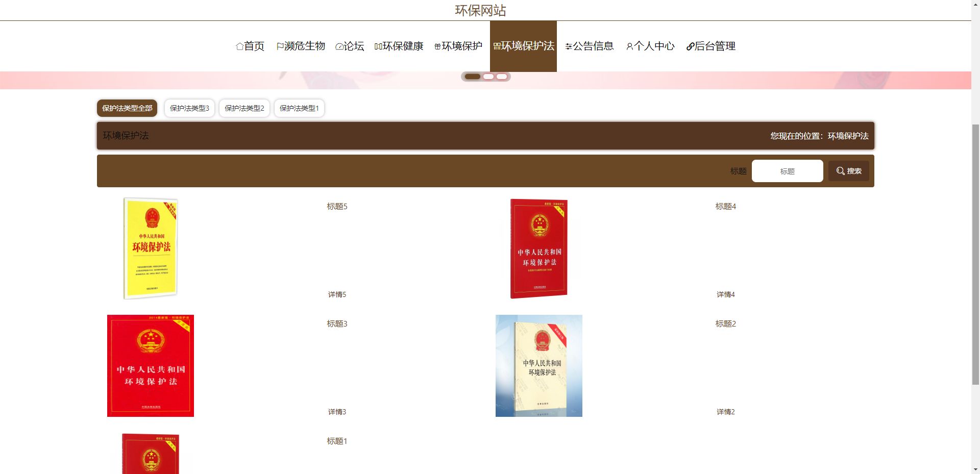Image resolution: width=980 pixels, height=474 pixels.
Task: Select the third carousel indicator dot
Action: point(502,77)
